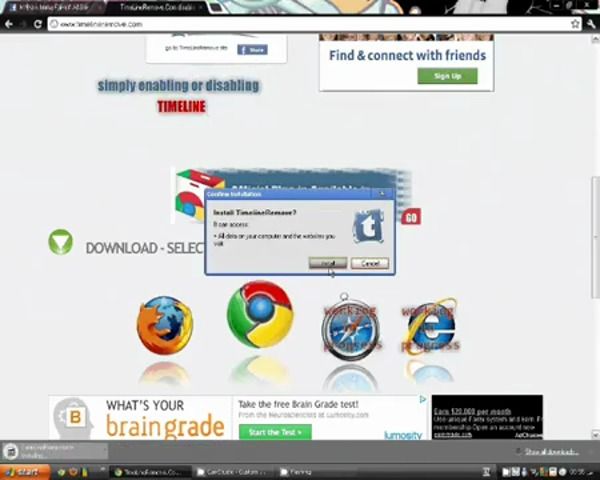Cancel the TimelineRemove installation
The image size is (600, 480).
coord(370,263)
